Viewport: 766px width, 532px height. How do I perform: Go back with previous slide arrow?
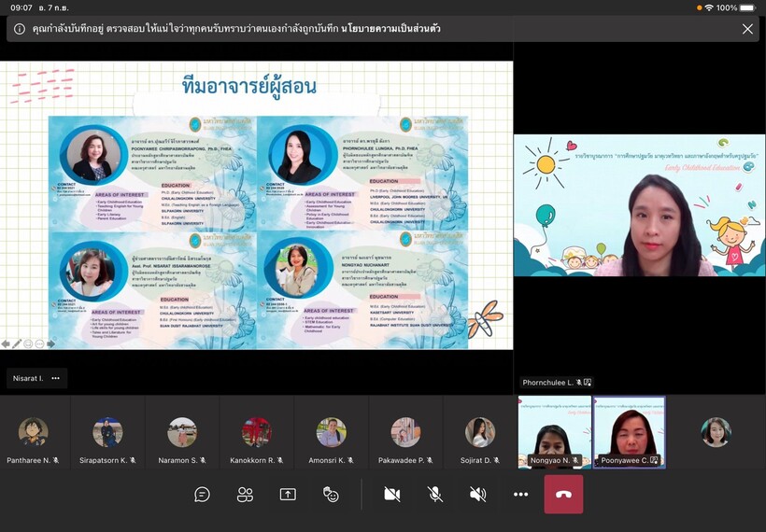pyautogui.click(x=6, y=343)
